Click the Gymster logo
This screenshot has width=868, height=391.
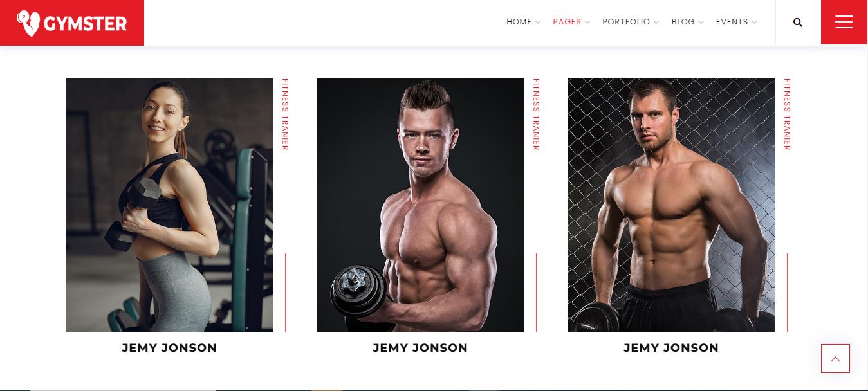72,23
